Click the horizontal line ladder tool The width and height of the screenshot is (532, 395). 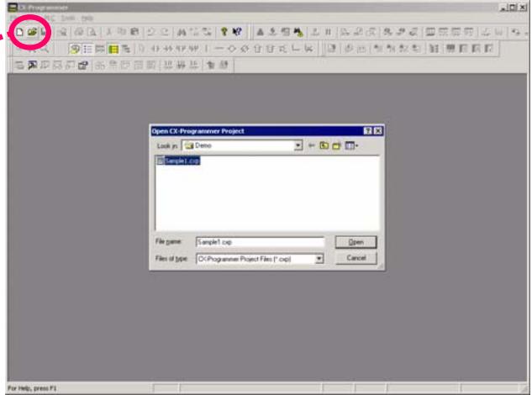[219, 50]
